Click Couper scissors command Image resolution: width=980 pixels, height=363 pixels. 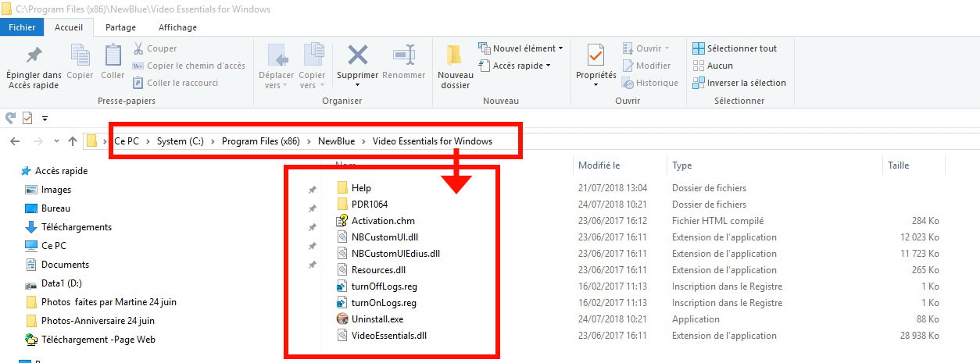(155, 48)
